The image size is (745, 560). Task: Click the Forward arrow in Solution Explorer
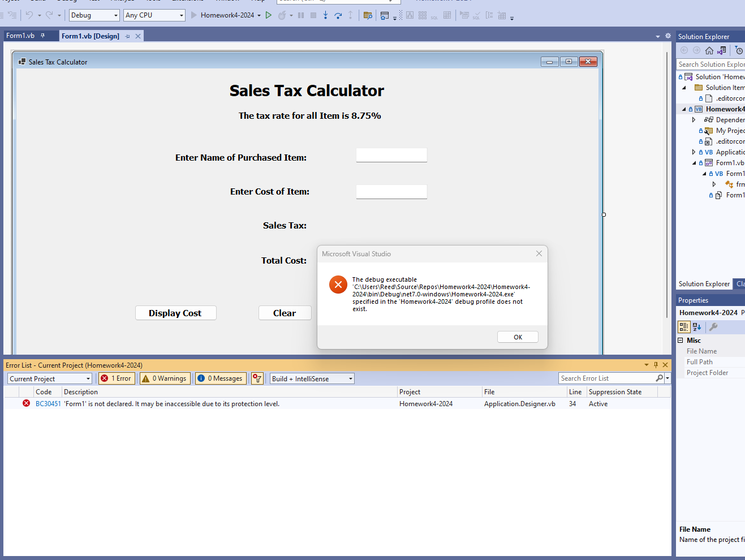pos(697,50)
